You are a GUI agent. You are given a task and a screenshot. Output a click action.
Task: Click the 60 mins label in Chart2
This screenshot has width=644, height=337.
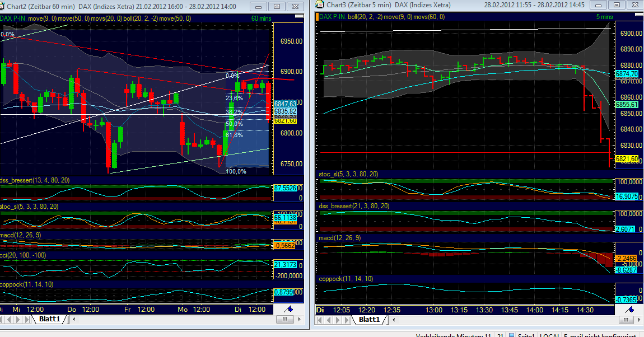point(261,18)
